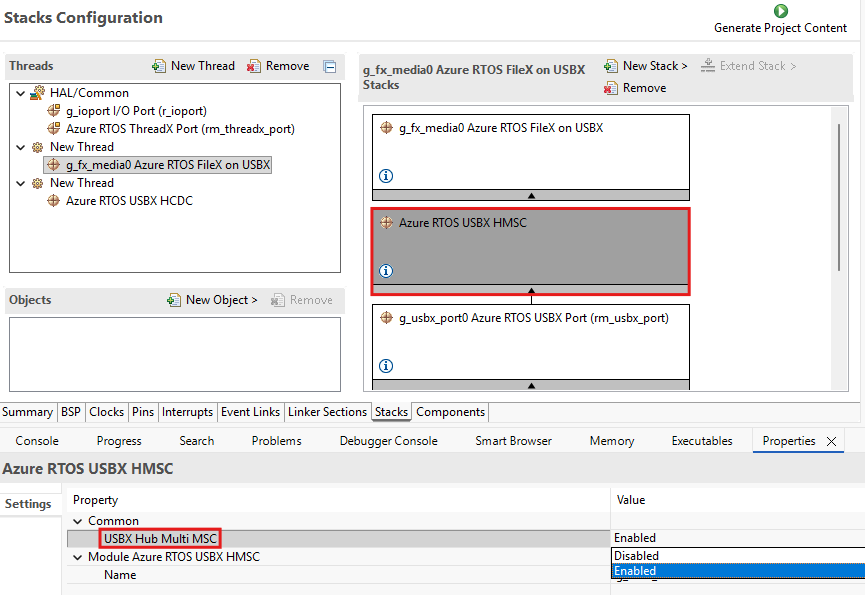The height and width of the screenshot is (595, 865).
Task: Click module icon in Azure RTOS USBX HMSC block
Action: 387,223
